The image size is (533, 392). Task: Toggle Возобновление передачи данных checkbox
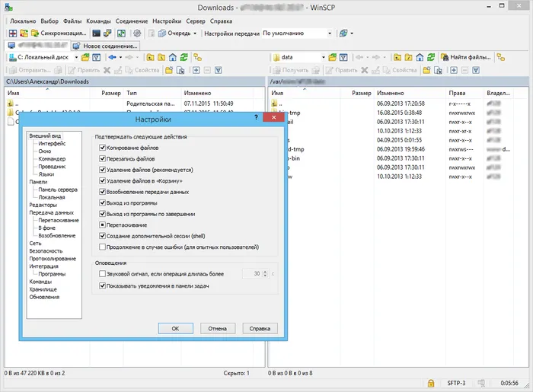pos(102,192)
